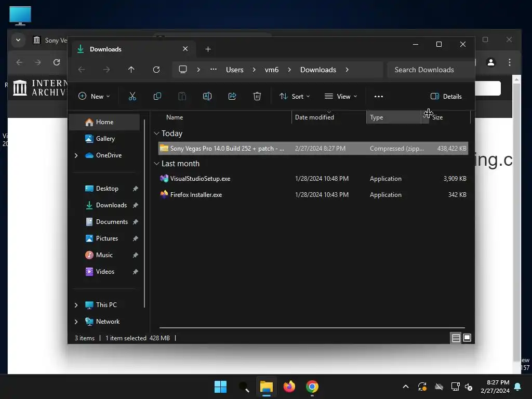Open the See more three-dots menu
The width and height of the screenshot is (532, 399).
coord(379,96)
